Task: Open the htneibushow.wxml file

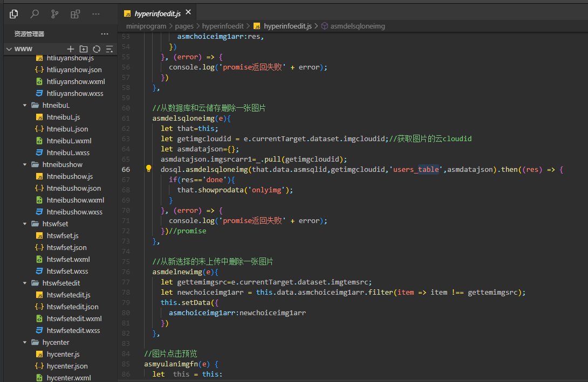Action: [75, 200]
